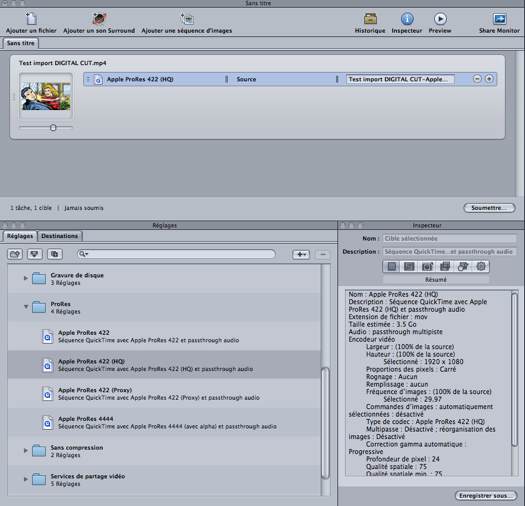This screenshot has width=525, height=506.
Task: Open the Historique window icon
Action: pyautogui.click(x=370, y=19)
